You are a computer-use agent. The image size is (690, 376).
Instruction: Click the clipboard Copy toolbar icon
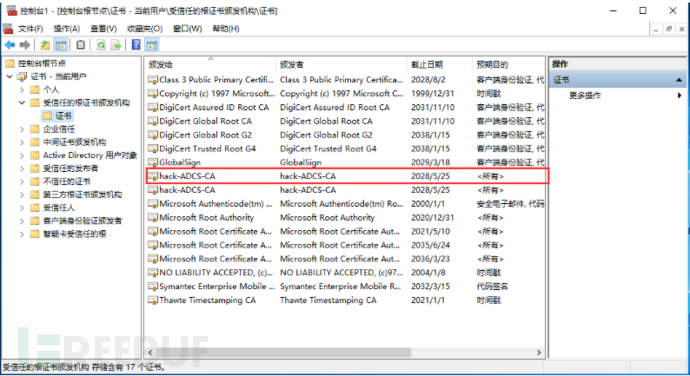point(81,45)
